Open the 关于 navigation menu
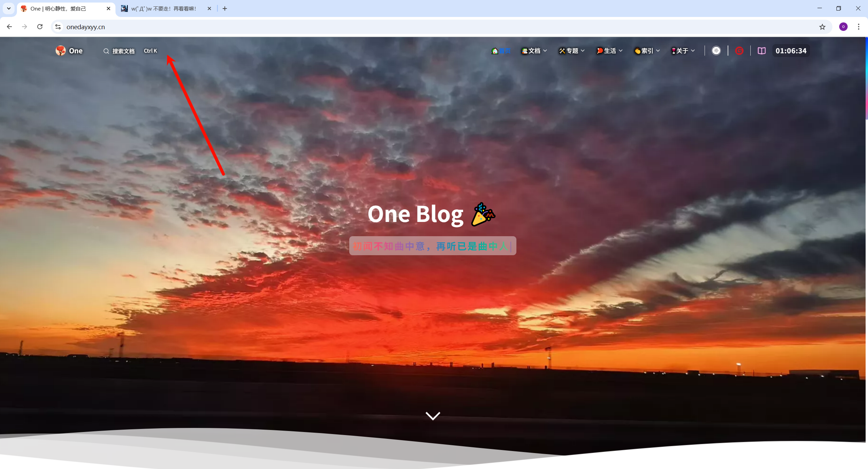The width and height of the screenshot is (868, 469). coord(683,51)
